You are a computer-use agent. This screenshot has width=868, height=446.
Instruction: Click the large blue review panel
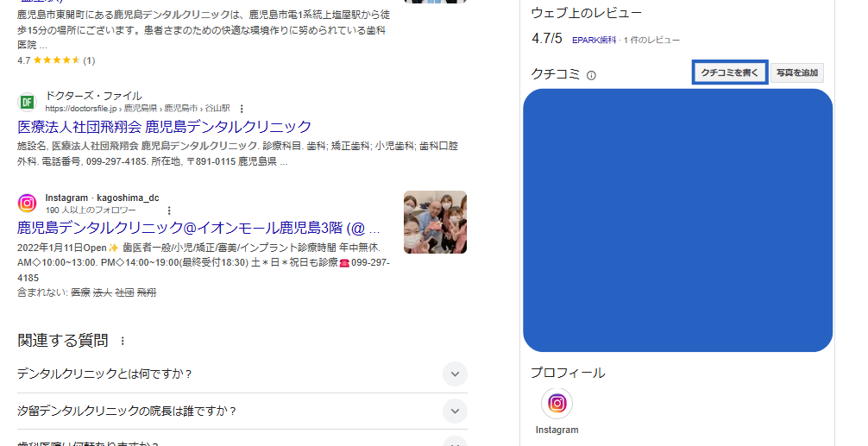(x=677, y=220)
